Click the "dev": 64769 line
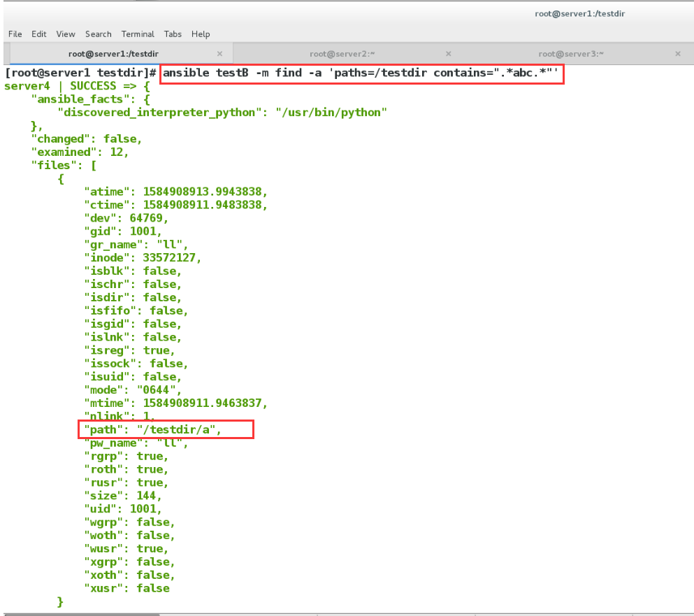The width and height of the screenshot is (694, 616). pyautogui.click(x=126, y=218)
